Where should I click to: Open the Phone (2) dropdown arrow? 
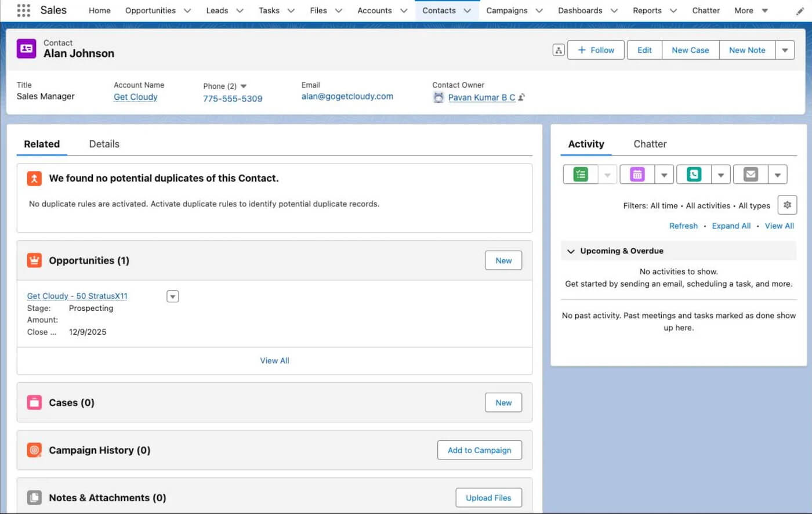244,86
